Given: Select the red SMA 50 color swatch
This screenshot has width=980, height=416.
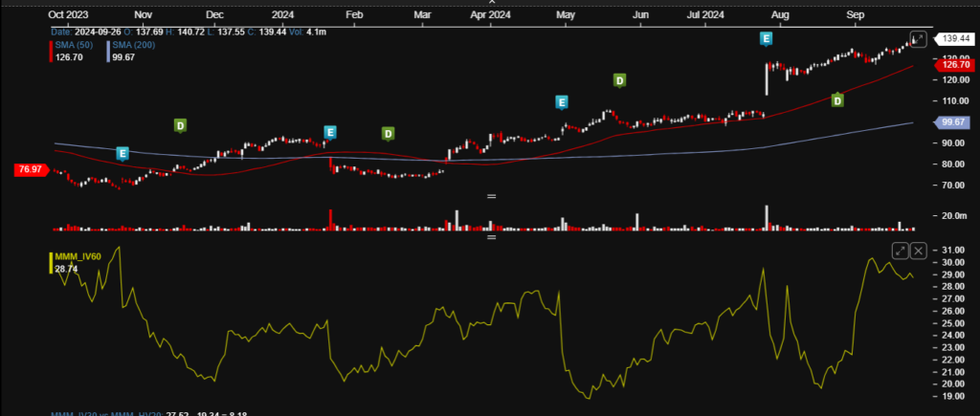Looking at the screenshot, I should pyautogui.click(x=51, y=52).
